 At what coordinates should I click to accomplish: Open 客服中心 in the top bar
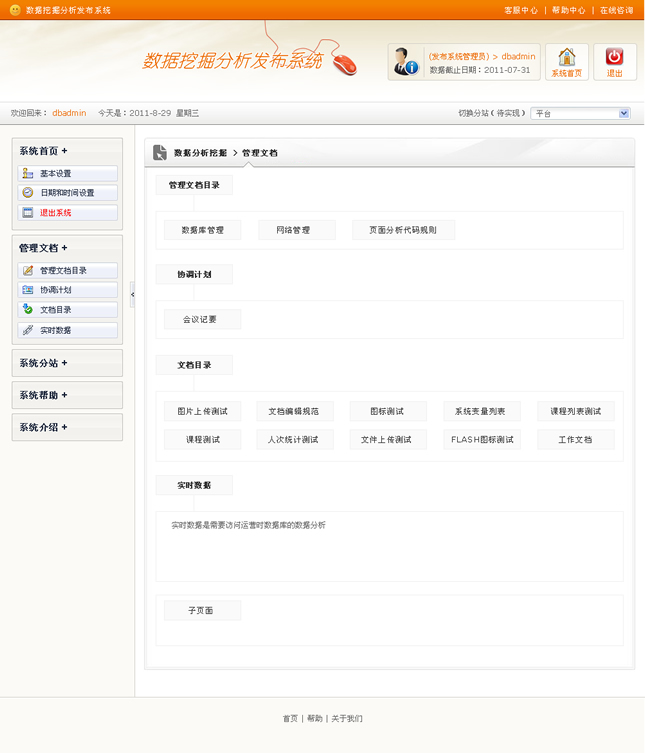click(x=520, y=10)
